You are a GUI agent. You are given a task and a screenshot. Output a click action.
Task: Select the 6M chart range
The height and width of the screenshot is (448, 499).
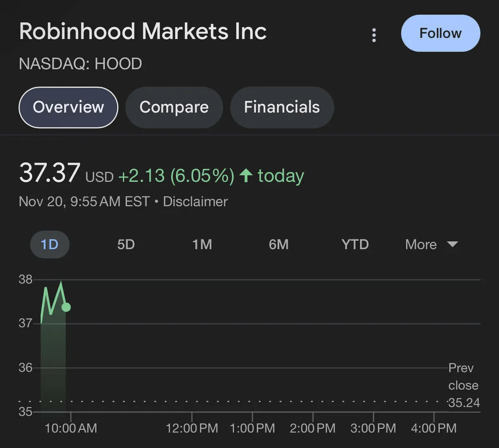pyautogui.click(x=279, y=244)
